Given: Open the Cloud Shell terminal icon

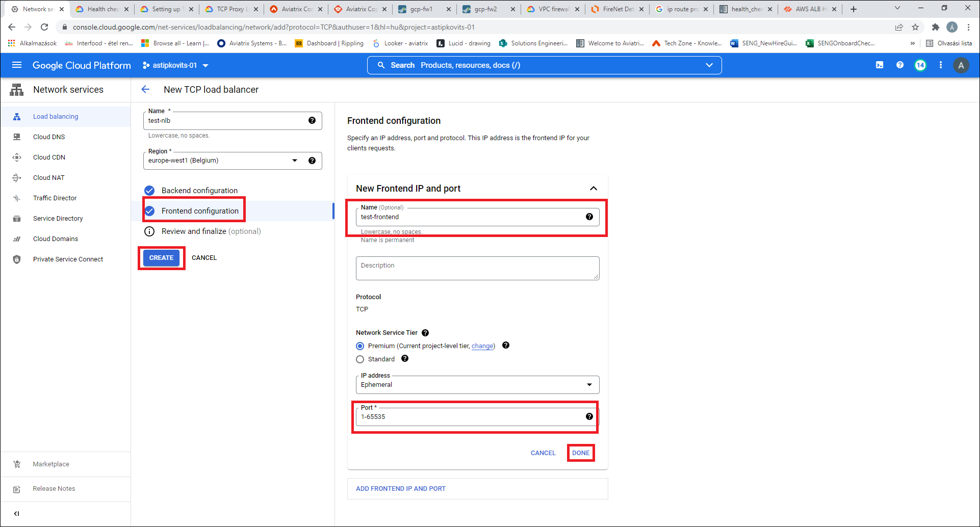Looking at the screenshot, I should pyautogui.click(x=880, y=65).
